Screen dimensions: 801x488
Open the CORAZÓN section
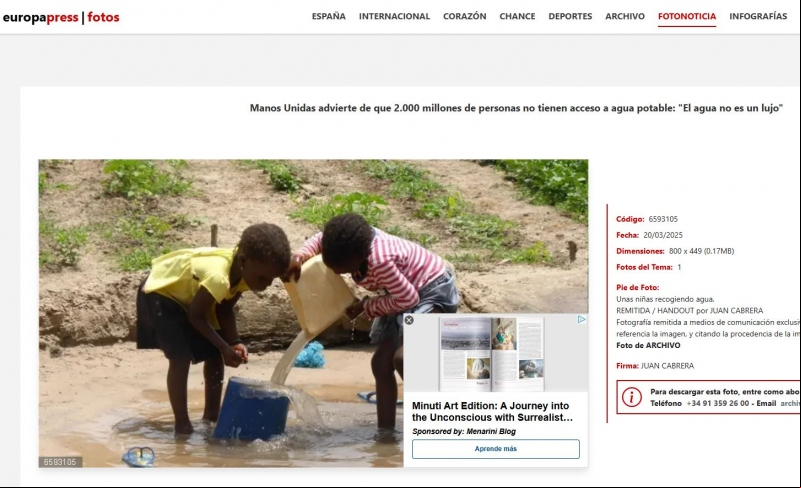click(x=464, y=16)
